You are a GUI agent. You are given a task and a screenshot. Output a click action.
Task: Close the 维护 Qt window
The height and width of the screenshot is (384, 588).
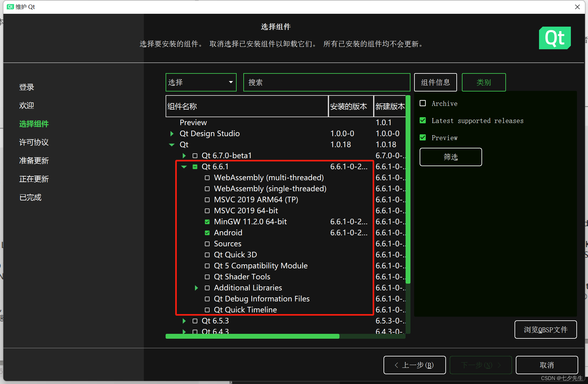(577, 7)
